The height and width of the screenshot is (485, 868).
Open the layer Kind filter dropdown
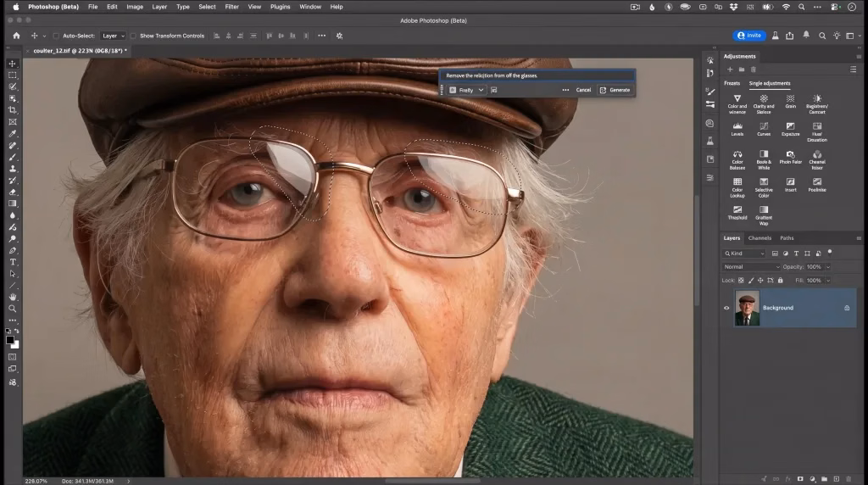point(744,253)
